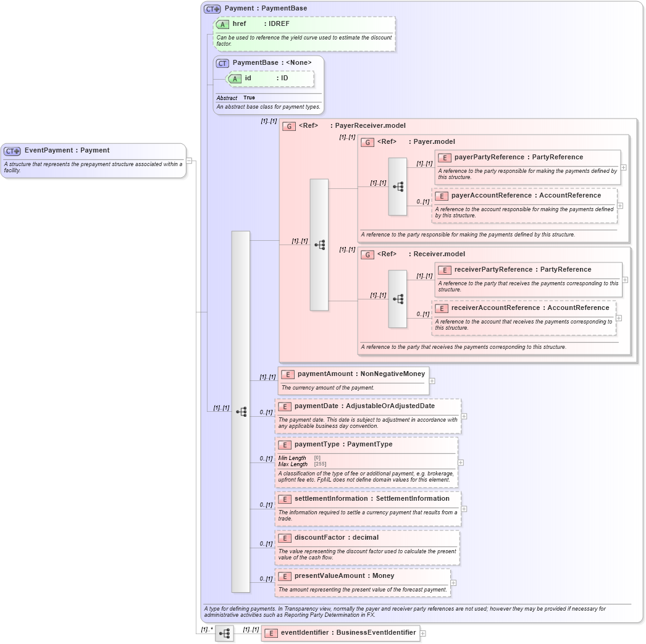Expand receiverAccountReference with its plus icon
The width and height of the screenshot is (646, 644).
click(x=618, y=317)
